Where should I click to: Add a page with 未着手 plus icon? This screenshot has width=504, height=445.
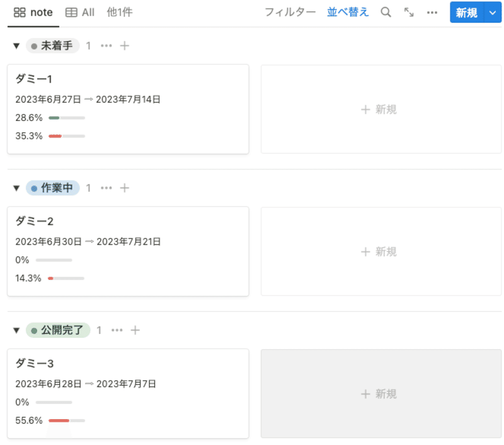(x=125, y=45)
